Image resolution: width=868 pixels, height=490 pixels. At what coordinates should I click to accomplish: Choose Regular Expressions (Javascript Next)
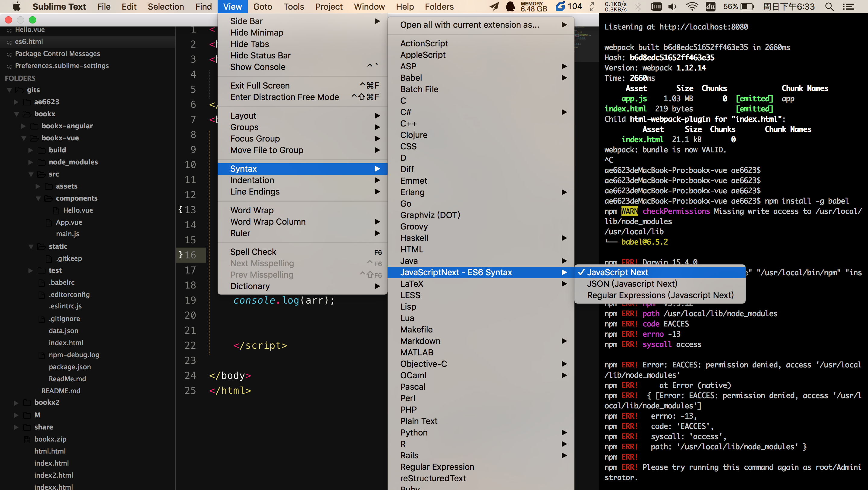[x=659, y=295]
